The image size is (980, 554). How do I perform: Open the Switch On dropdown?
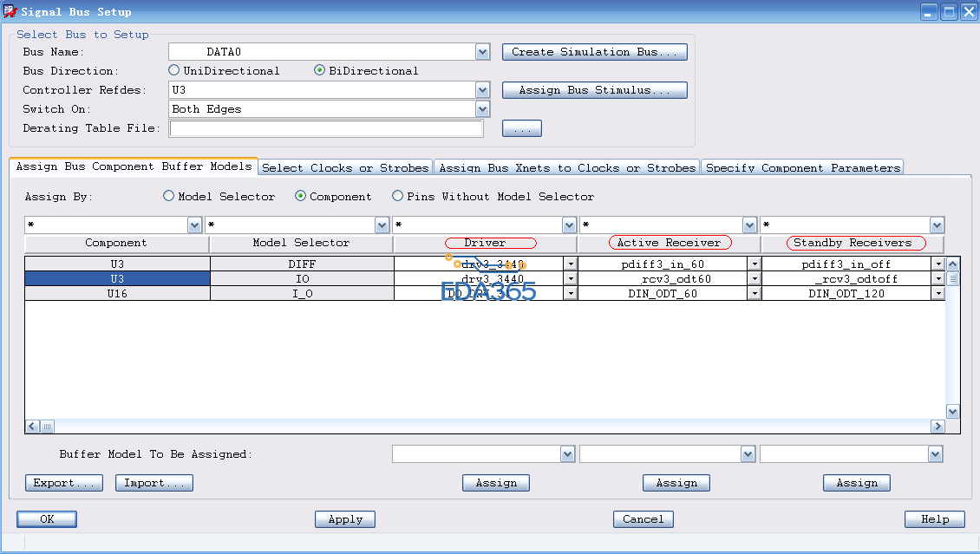click(482, 109)
